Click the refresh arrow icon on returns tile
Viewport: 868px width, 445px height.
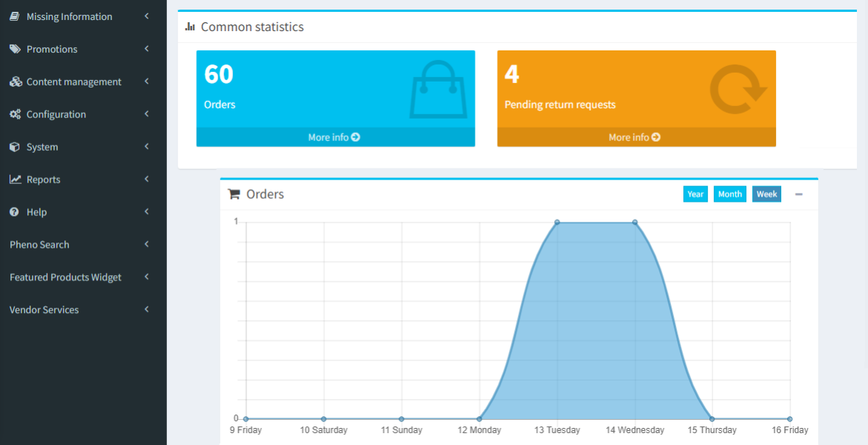click(737, 89)
